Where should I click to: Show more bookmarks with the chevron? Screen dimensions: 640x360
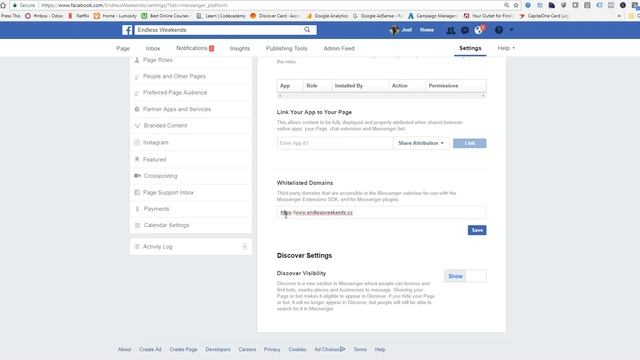(619, 16)
